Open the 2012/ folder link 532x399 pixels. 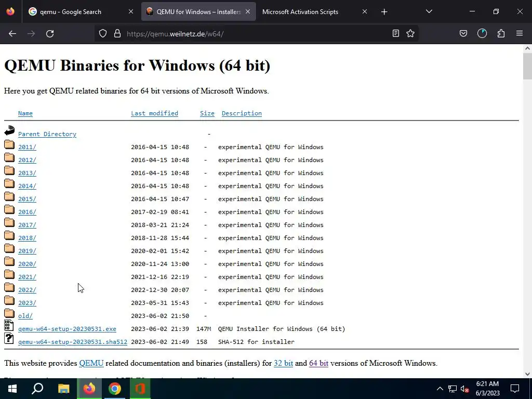(x=27, y=160)
